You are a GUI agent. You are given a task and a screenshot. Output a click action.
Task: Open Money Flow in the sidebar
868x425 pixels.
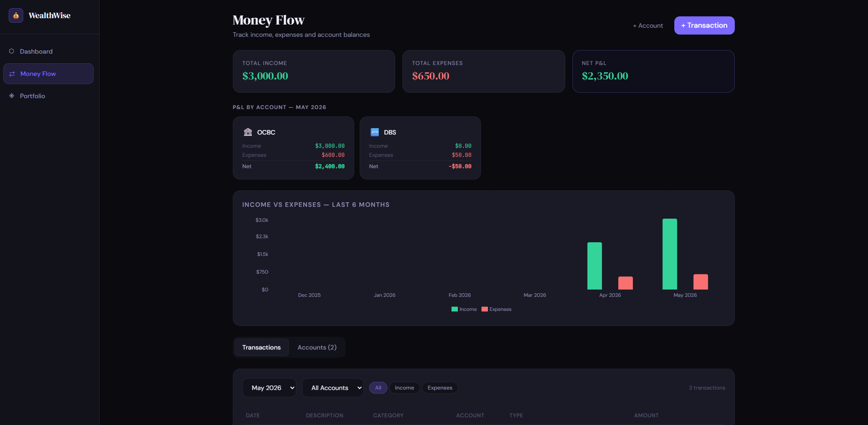[48, 74]
